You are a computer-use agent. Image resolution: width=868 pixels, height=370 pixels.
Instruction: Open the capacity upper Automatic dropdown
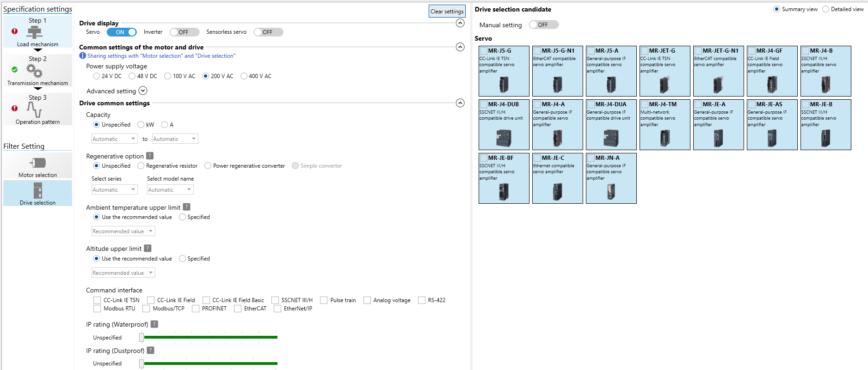tap(175, 139)
